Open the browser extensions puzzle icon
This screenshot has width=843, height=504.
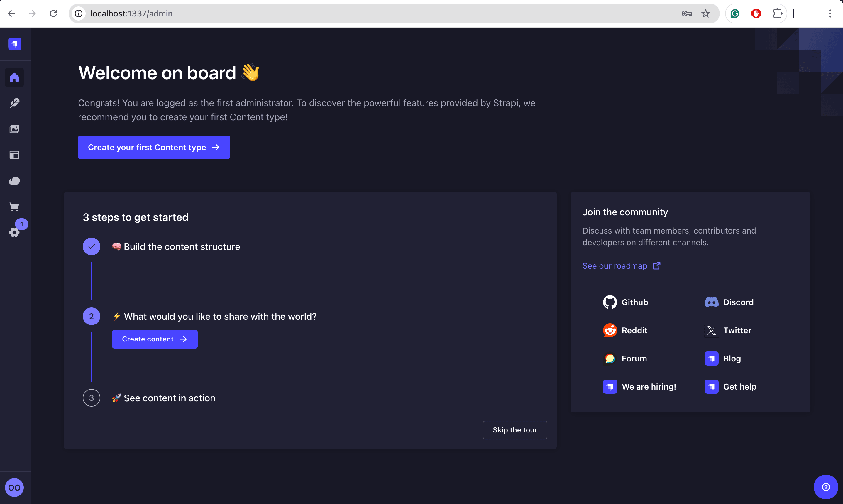(777, 13)
